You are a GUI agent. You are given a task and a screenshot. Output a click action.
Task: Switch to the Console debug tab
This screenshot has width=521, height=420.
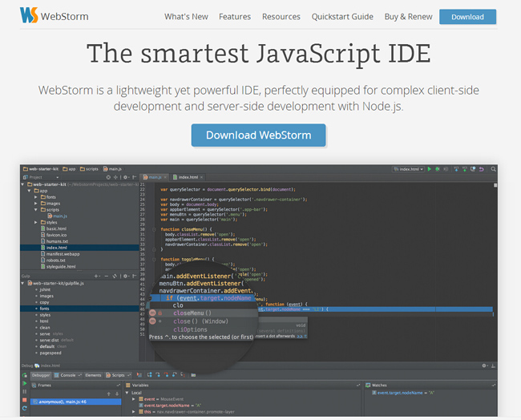(x=68, y=375)
